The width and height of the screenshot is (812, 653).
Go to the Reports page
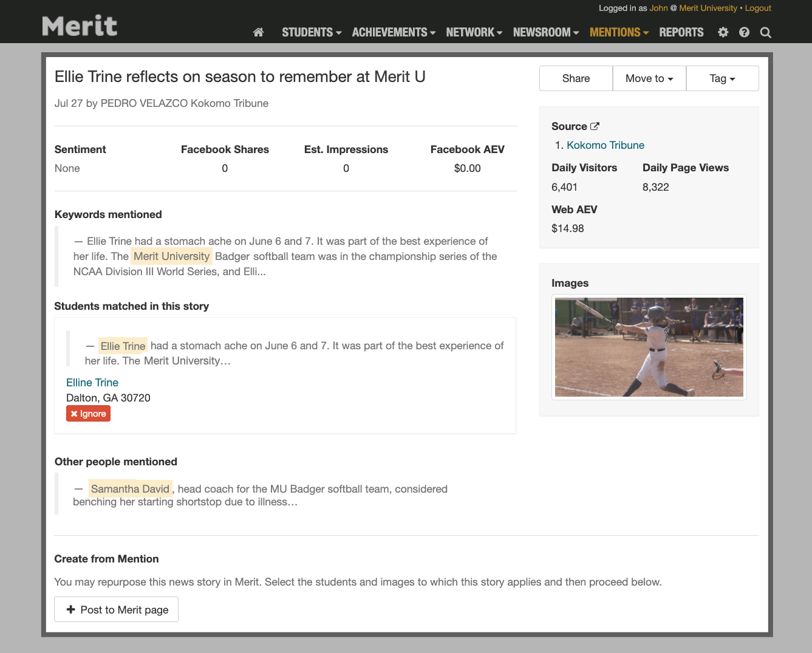click(x=681, y=33)
